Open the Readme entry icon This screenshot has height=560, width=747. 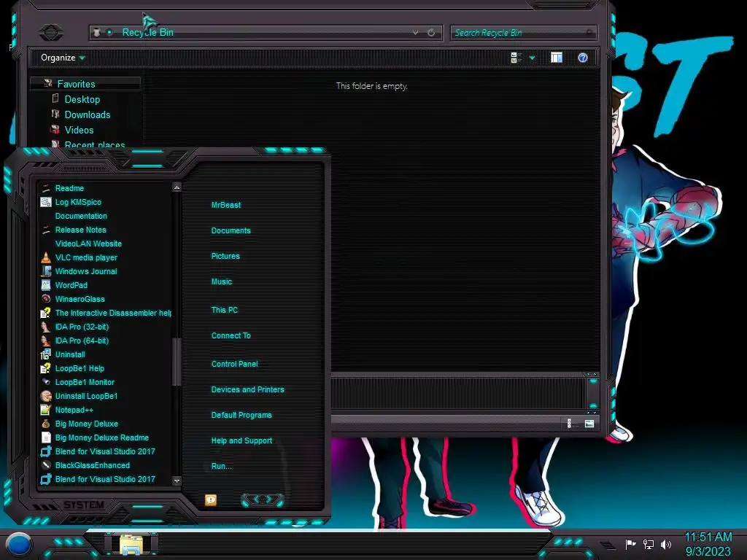(x=46, y=188)
